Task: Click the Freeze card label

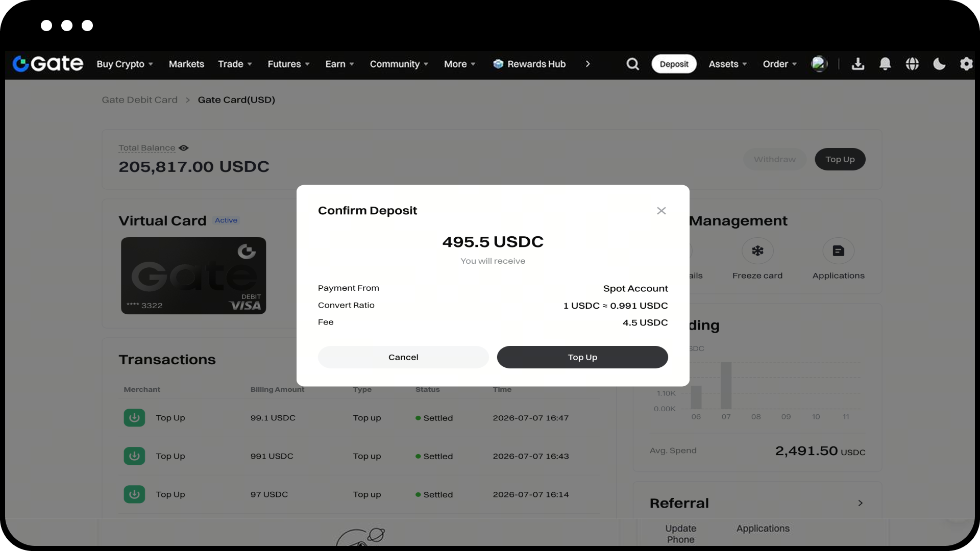Action: pos(757,275)
